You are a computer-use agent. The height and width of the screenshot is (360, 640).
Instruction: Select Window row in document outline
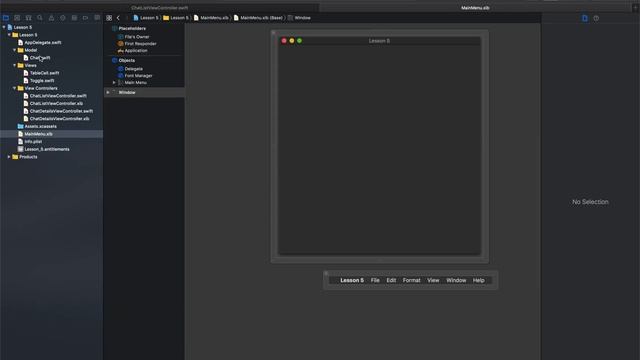click(144, 93)
